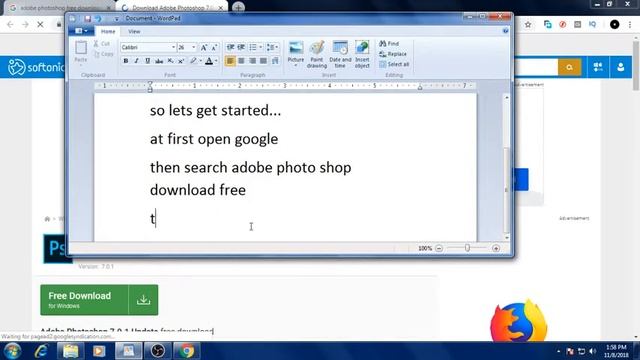The image size is (640, 360).
Task: Center the paragraph text
Action: (x=241, y=61)
